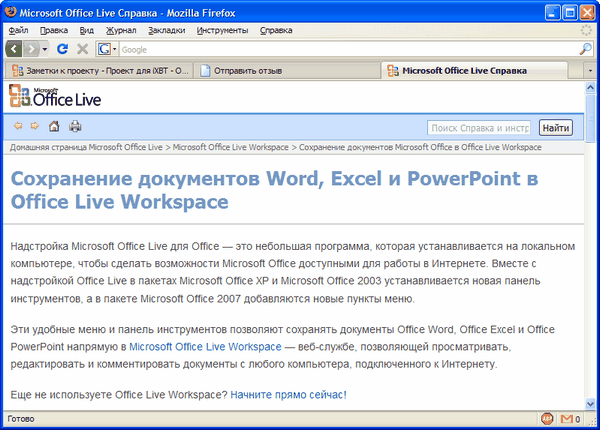Viewport: 600px width, 430px height.
Task: Open the Справка menu
Action: click(276, 30)
